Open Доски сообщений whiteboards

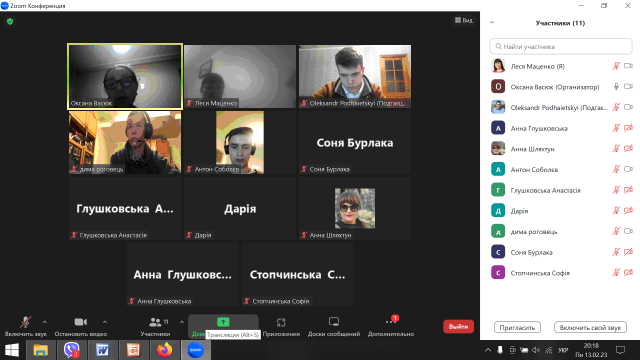[x=334, y=326]
